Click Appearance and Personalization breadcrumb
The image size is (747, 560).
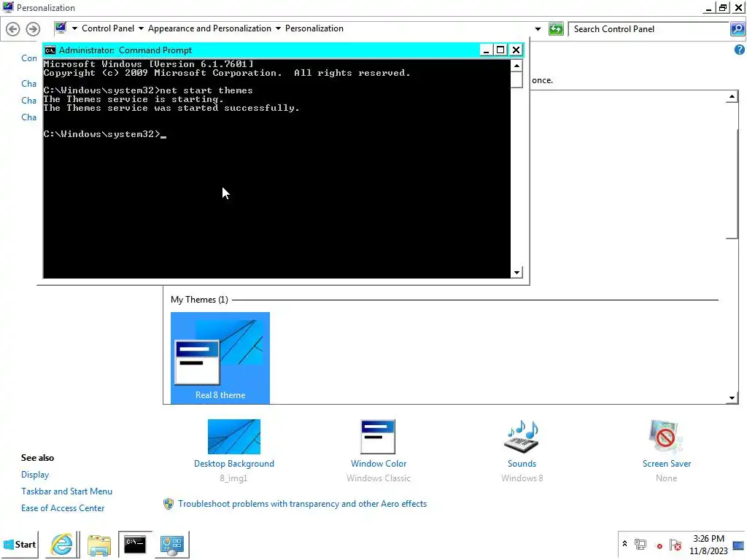[x=209, y=28]
